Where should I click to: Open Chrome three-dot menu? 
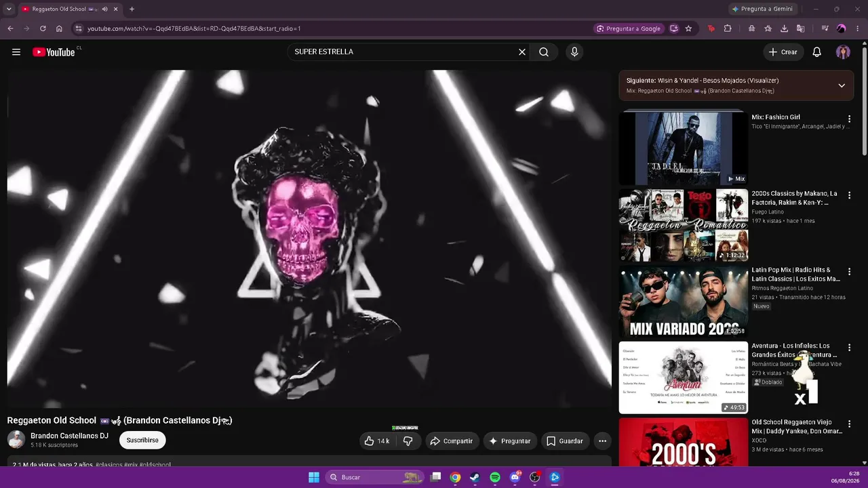[858, 28]
